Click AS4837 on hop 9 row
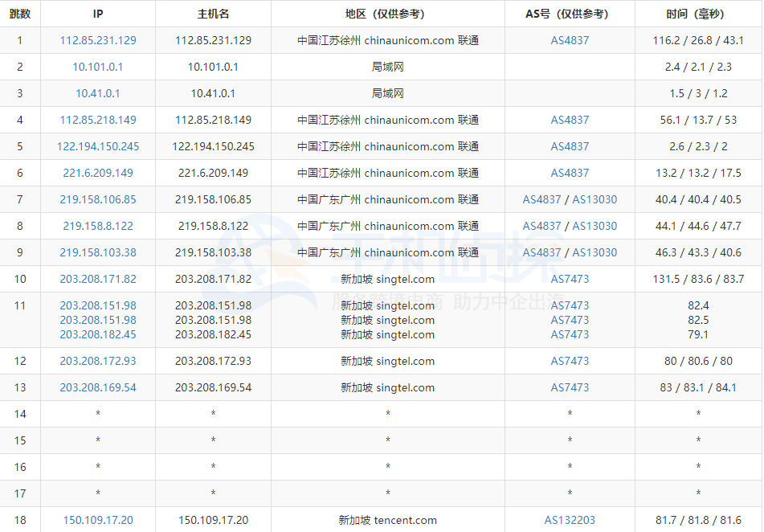 [x=542, y=252]
